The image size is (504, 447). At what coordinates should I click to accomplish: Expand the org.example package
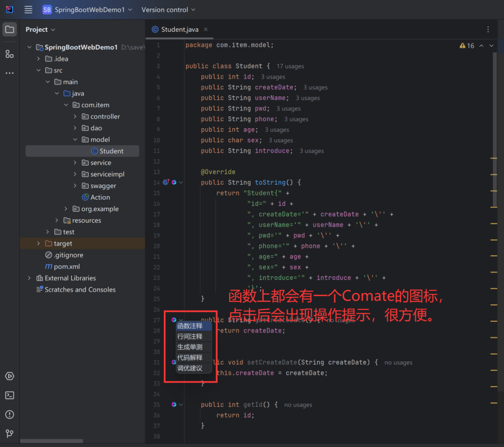pos(66,209)
